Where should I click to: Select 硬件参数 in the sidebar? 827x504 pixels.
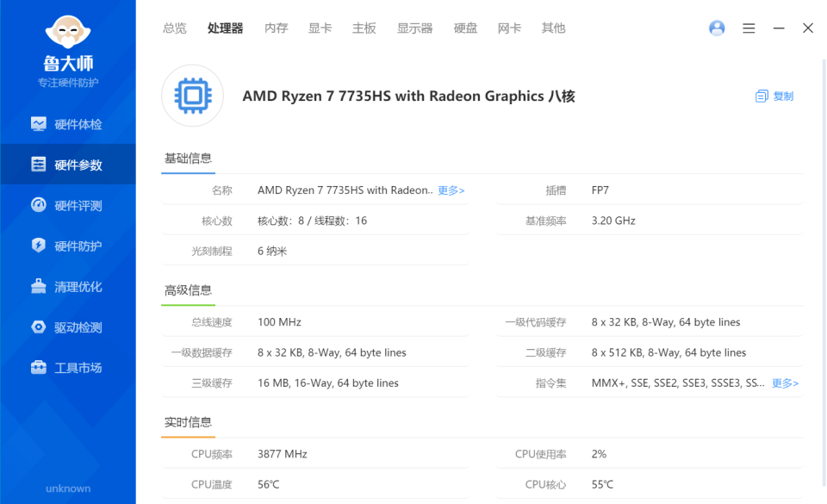[78, 165]
